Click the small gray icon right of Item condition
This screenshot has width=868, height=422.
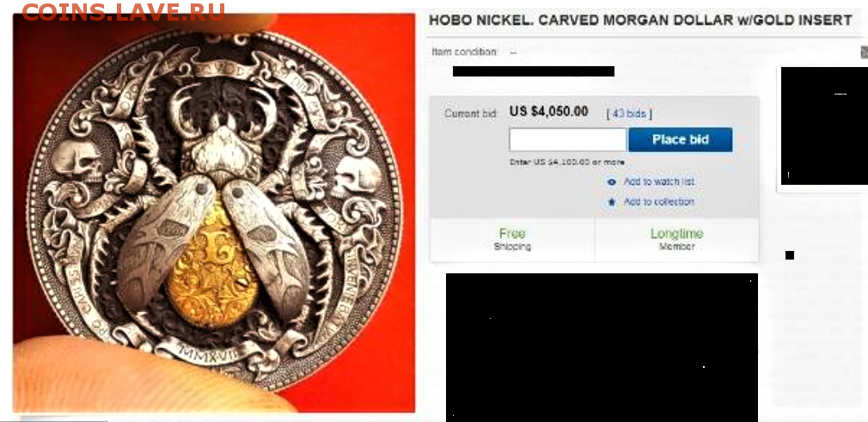pyautogui.click(x=864, y=52)
